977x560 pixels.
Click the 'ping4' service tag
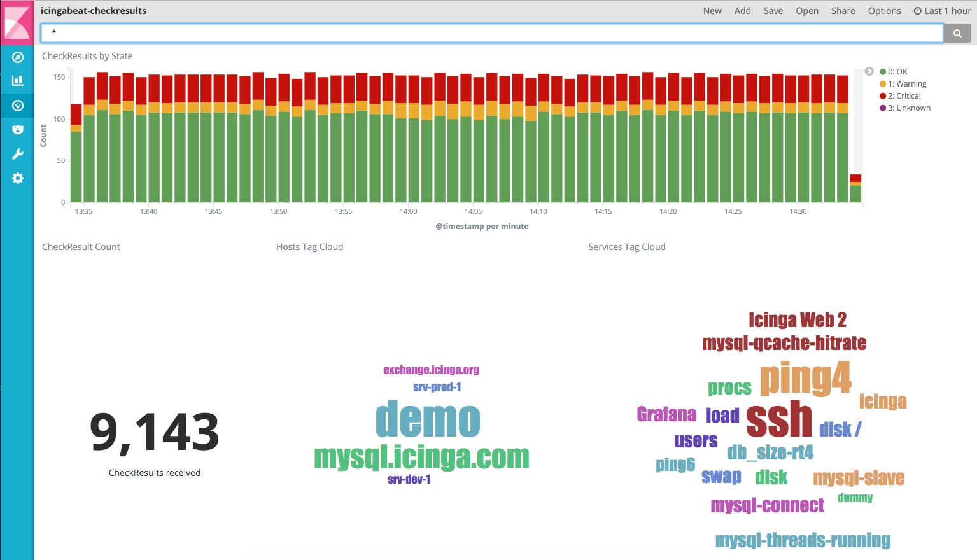pyautogui.click(x=805, y=379)
